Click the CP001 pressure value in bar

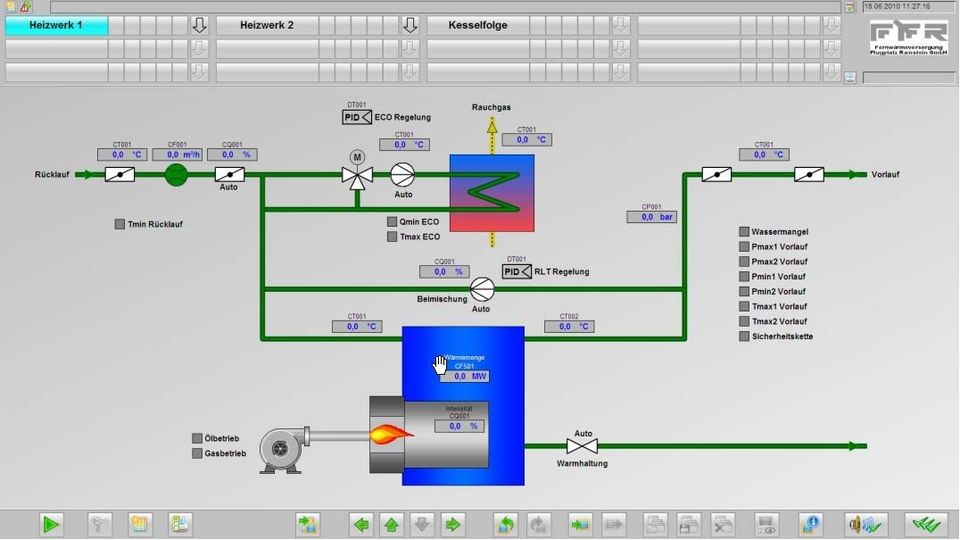pos(651,217)
